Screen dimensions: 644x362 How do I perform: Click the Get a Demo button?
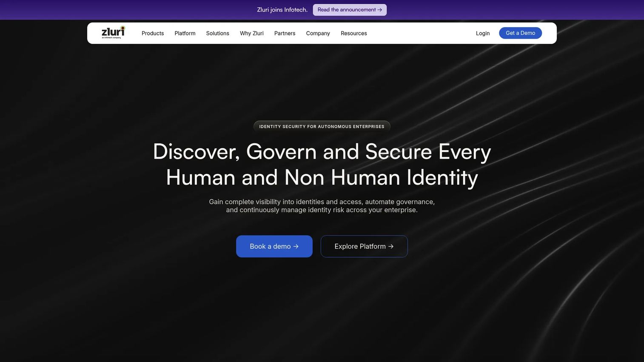click(x=520, y=33)
